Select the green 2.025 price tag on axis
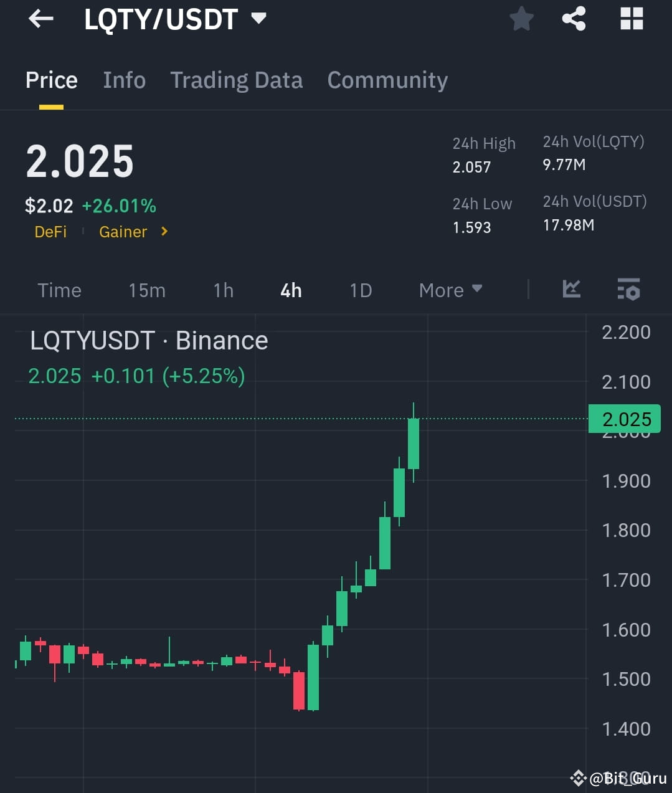 click(625, 419)
